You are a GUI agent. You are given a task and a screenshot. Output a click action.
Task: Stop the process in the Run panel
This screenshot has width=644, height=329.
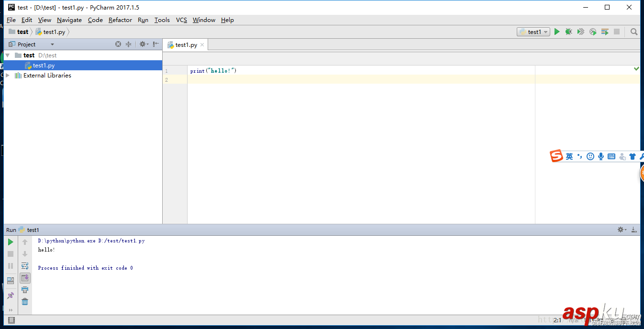tap(11, 254)
